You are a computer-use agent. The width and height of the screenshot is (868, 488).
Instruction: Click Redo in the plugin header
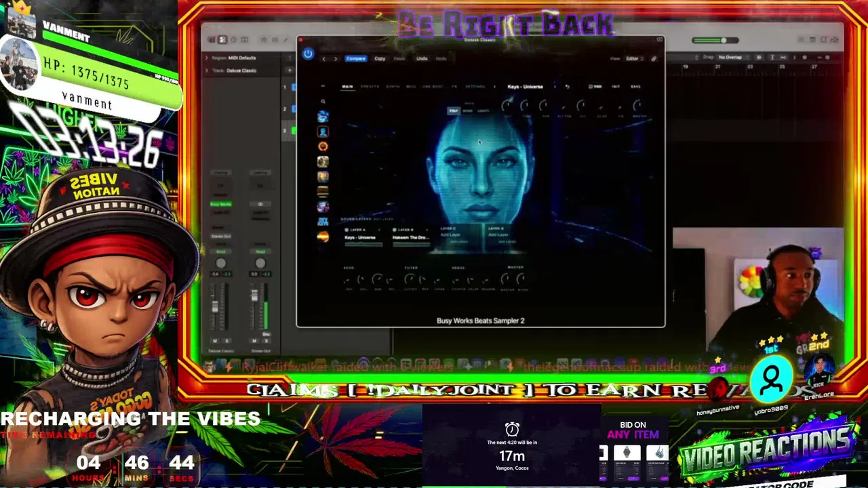click(x=441, y=59)
